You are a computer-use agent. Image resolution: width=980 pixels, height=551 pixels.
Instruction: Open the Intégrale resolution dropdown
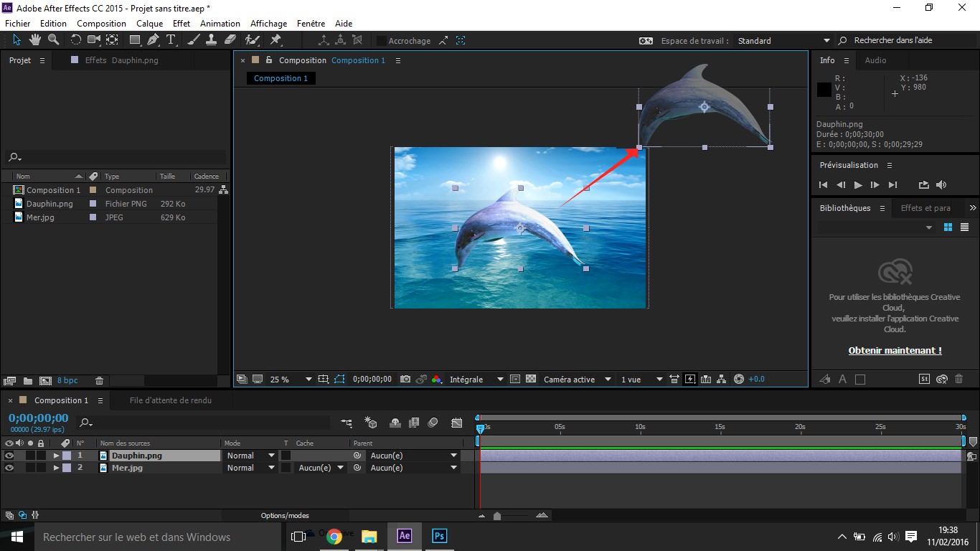click(500, 380)
